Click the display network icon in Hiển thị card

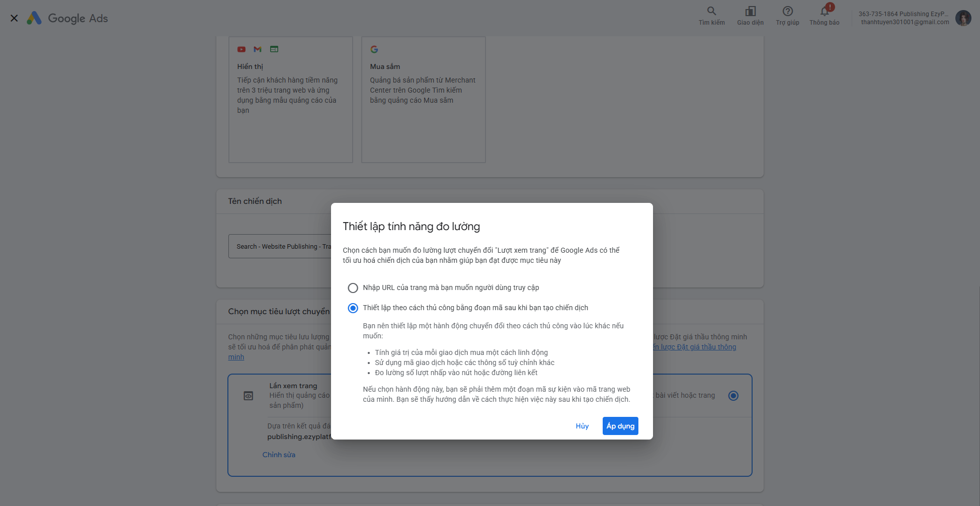pyautogui.click(x=274, y=49)
